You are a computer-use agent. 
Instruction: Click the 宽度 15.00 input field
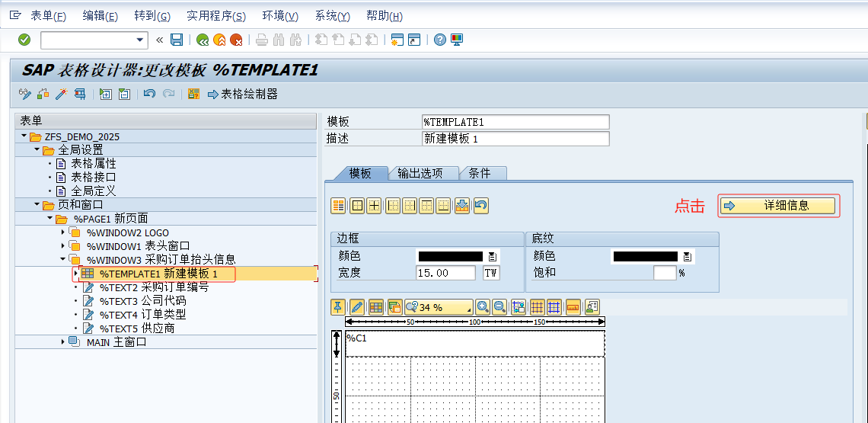coord(445,273)
